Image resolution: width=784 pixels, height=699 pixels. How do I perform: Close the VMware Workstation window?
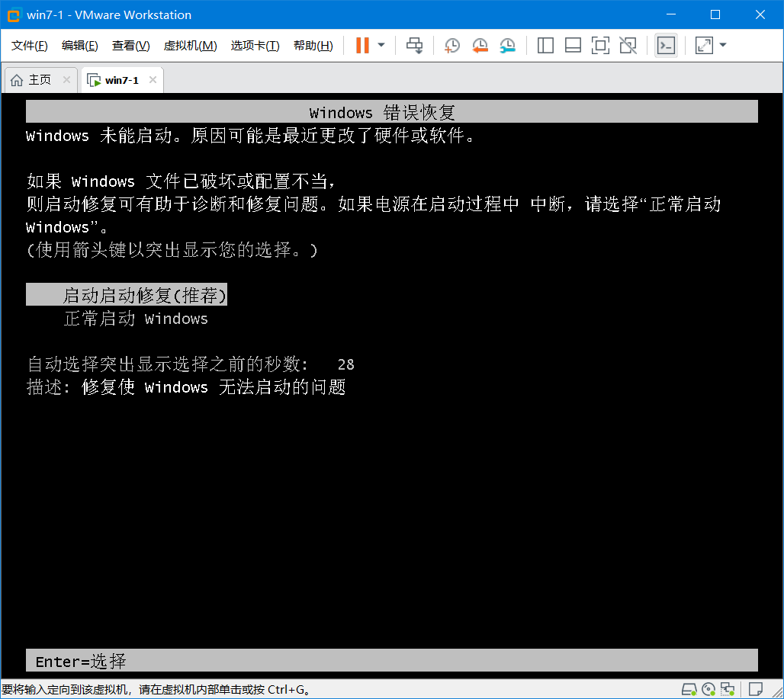pyautogui.click(x=760, y=14)
